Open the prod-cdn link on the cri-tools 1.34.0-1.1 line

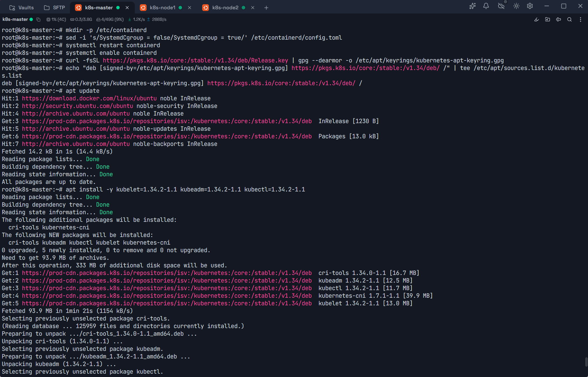tap(167, 273)
